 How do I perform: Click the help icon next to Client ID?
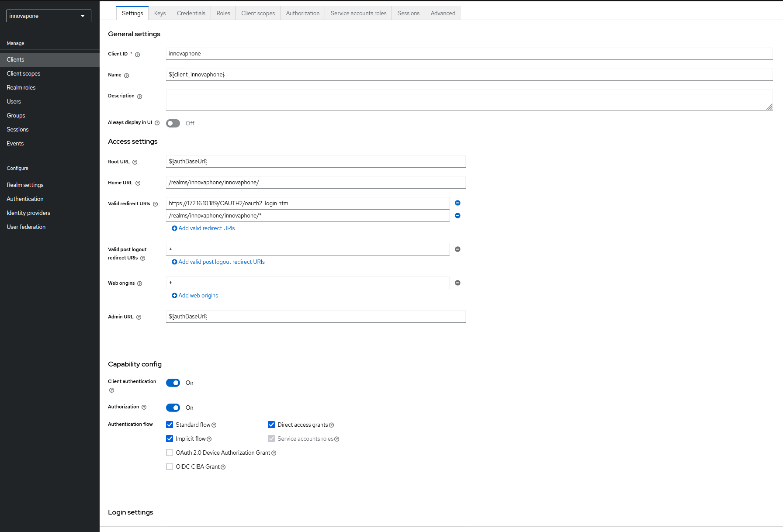137,55
